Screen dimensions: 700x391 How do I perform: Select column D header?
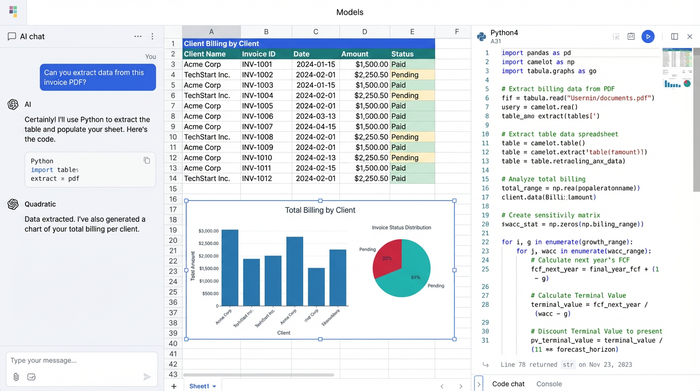click(364, 32)
